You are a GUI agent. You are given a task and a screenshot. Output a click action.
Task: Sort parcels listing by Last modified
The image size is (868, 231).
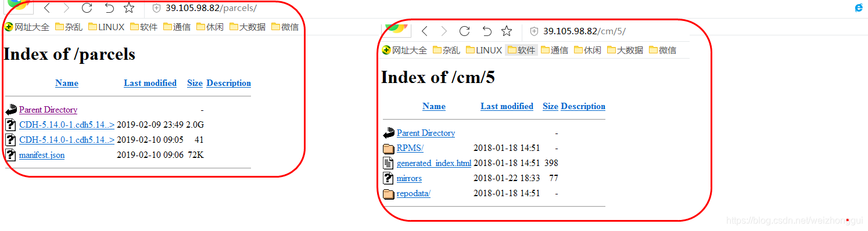150,83
